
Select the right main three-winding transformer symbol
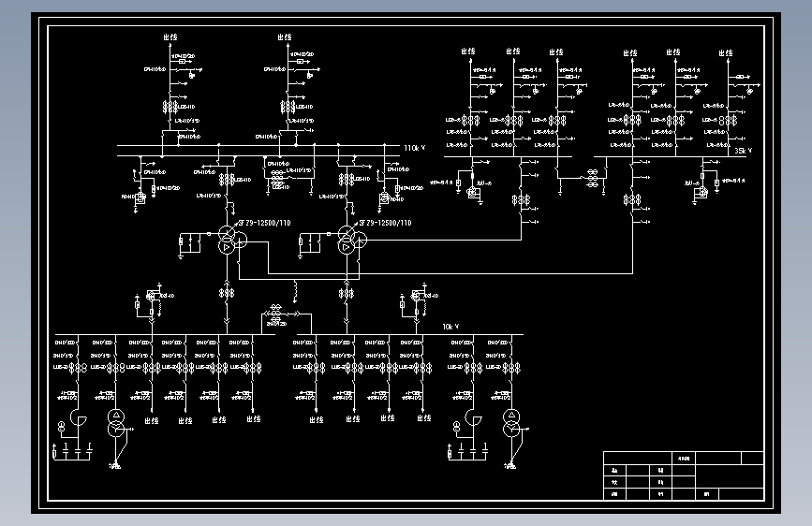[351, 240]
